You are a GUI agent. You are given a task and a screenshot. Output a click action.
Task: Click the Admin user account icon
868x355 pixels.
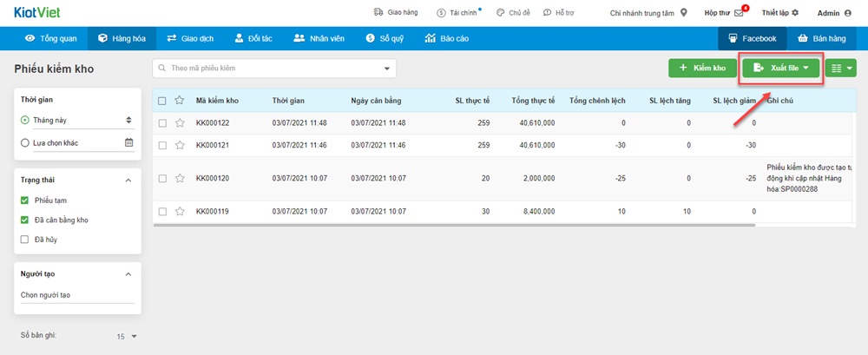[847, 13]
